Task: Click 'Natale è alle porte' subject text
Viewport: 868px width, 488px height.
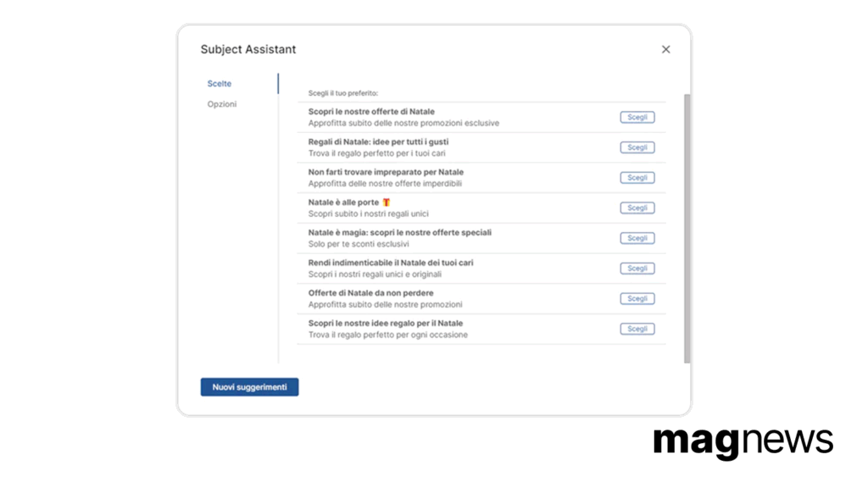Action: click(x=343, y=202)
